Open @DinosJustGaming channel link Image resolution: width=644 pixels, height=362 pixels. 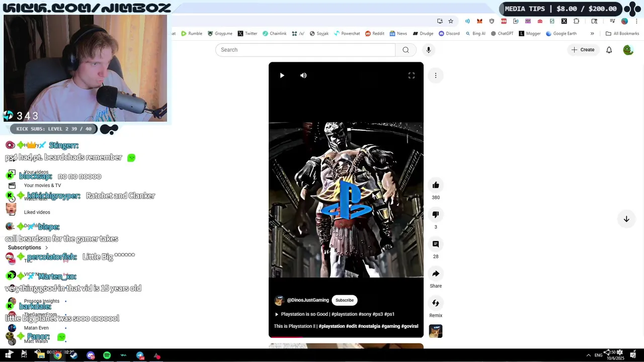point(308,300)
